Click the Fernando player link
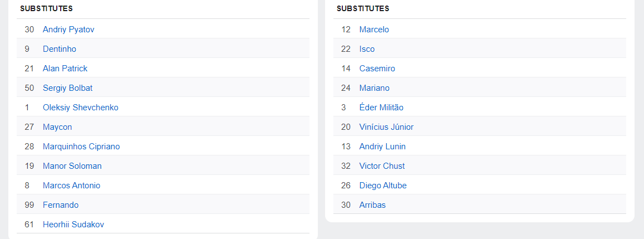This screenshot has height=239, width=644. pos(61,205)
